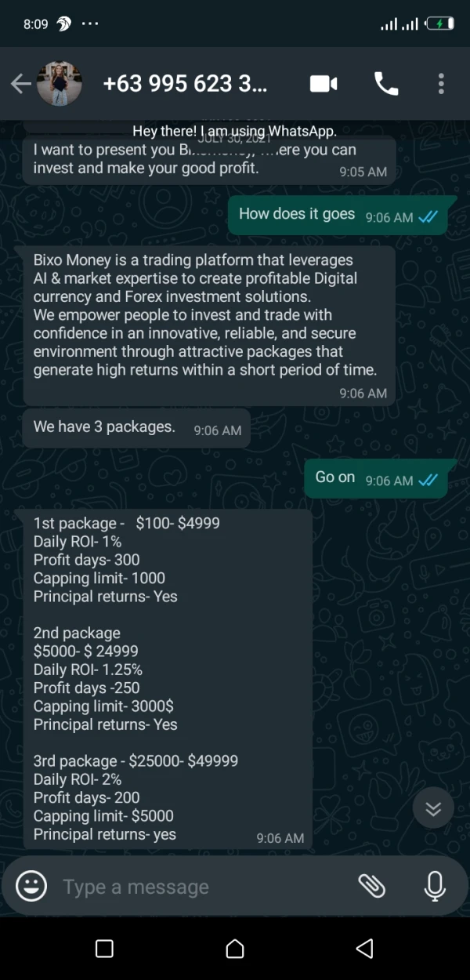470x980 pixels.
Task: Open the contact's profile picture
Action: coord(60,84)
